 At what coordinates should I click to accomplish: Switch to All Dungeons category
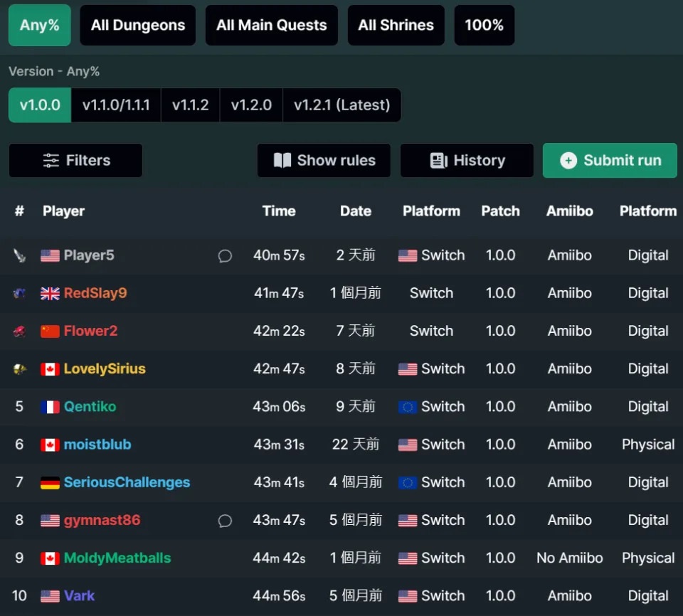pyautogui.click(x=137, y=26)
